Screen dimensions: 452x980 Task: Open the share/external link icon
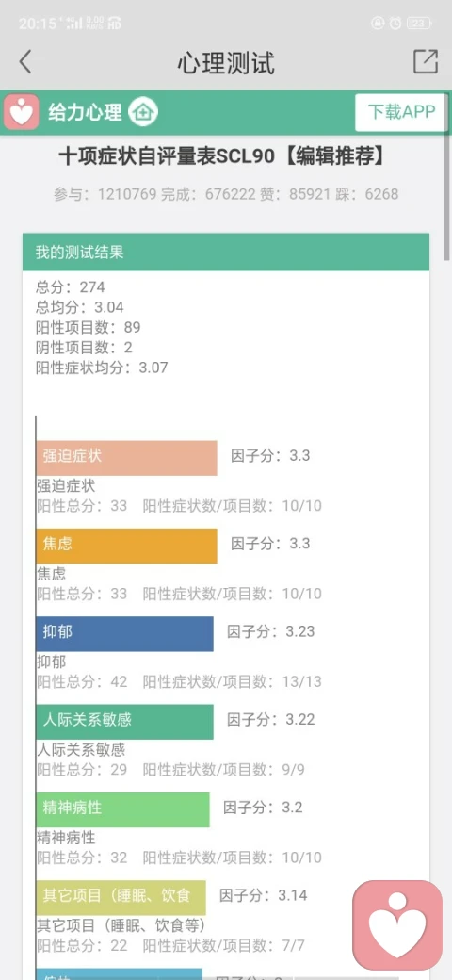pos(426,62)
